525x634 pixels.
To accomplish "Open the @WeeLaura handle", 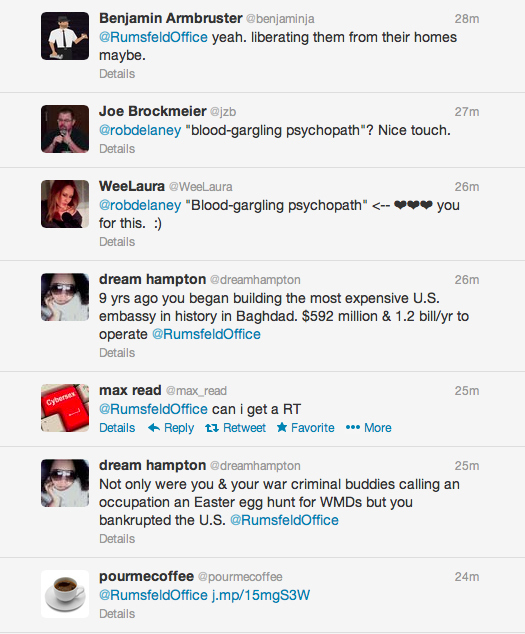I will click(201, 187).
